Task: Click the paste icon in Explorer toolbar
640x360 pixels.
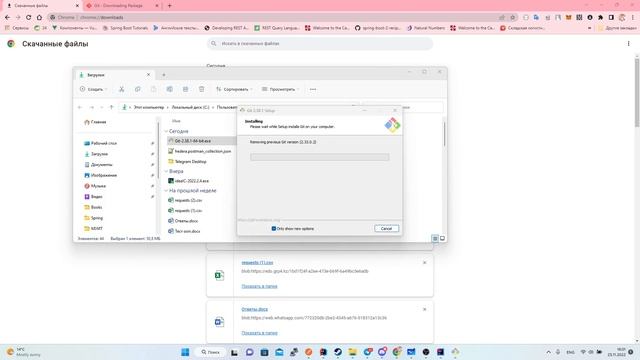Action: (x=153, y=89)
